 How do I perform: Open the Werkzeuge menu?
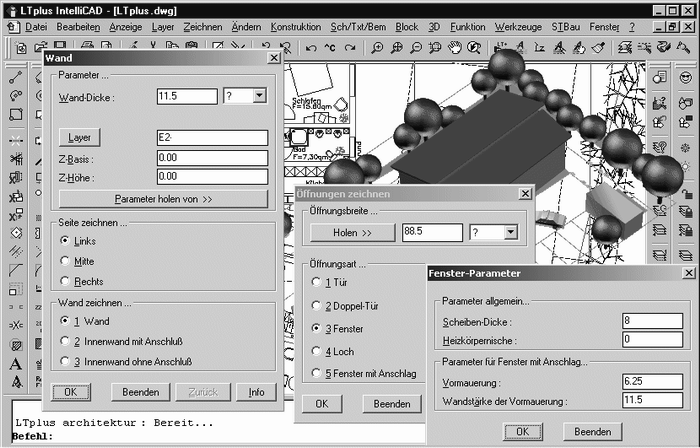(518, 27)
